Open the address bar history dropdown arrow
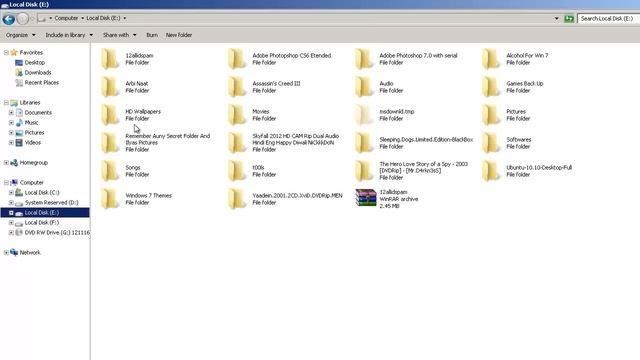 [556, 18]
